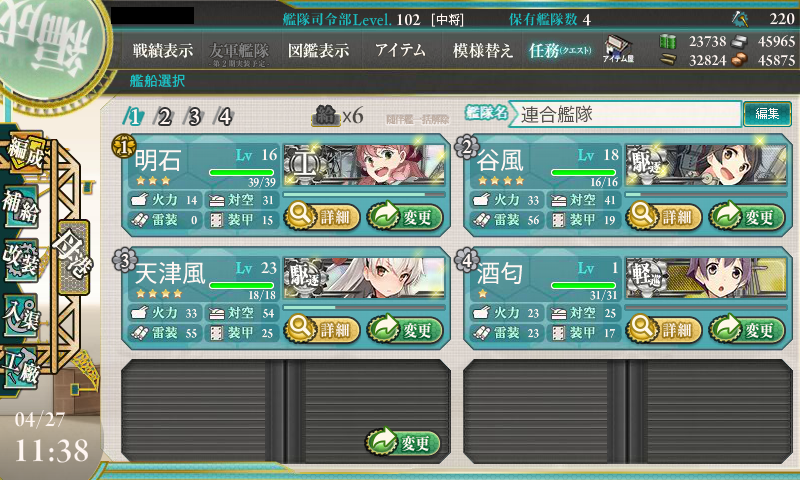This screenshot has width=800, height=480.
Task: Click 酒匂 ship portrait thumbnail
Action: click(x=707, y=277)
